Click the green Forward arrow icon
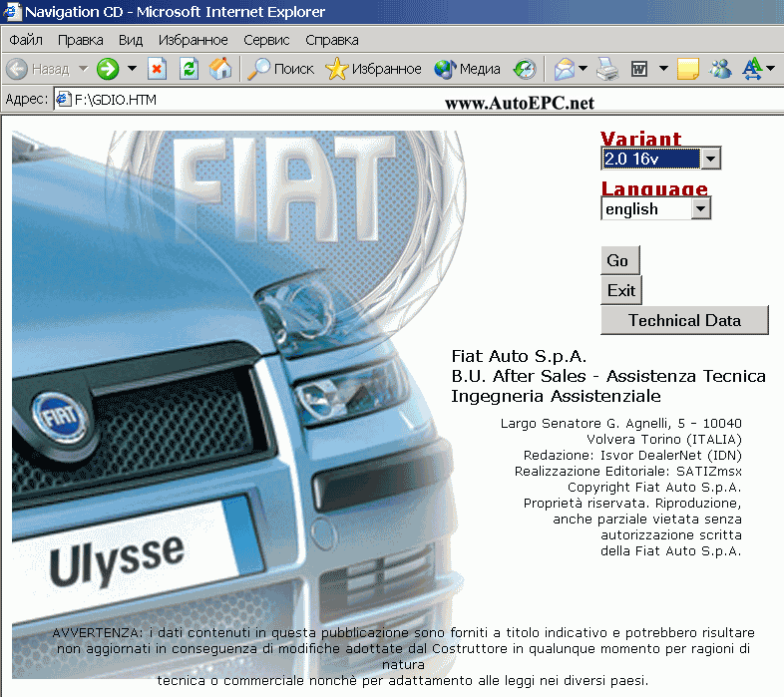 pyautogui.click(x=108, y=69)
